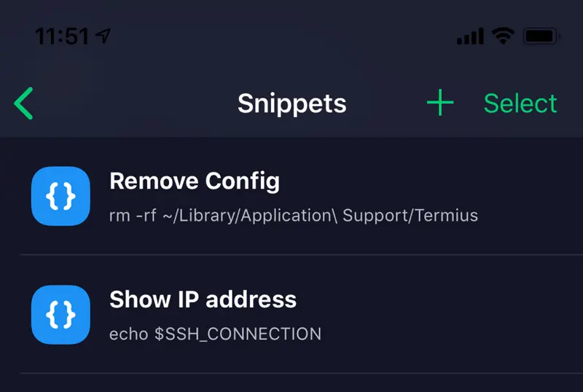Tap the rm -rf command text
Image resolution: width=583 pixels, height=392 pixels.
click(294, 216)
